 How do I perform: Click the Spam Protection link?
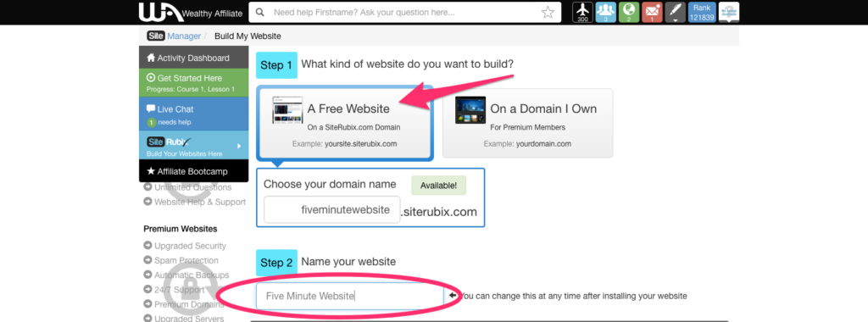tap(186, 260)
